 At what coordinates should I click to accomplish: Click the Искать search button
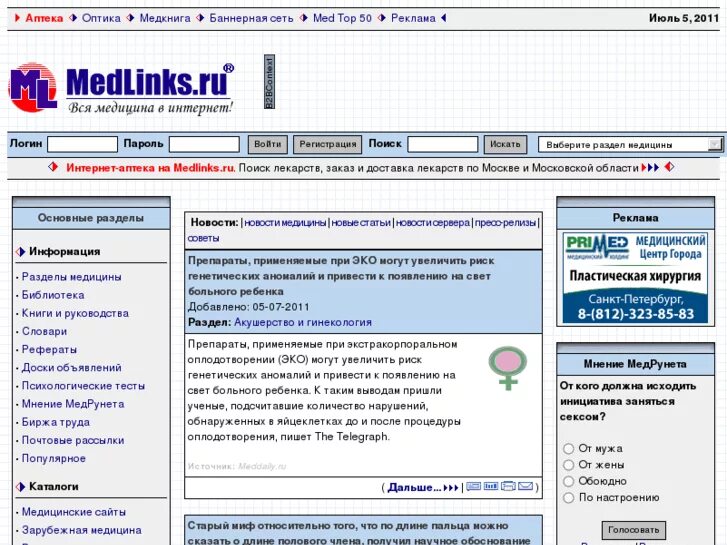coord(505,144)
